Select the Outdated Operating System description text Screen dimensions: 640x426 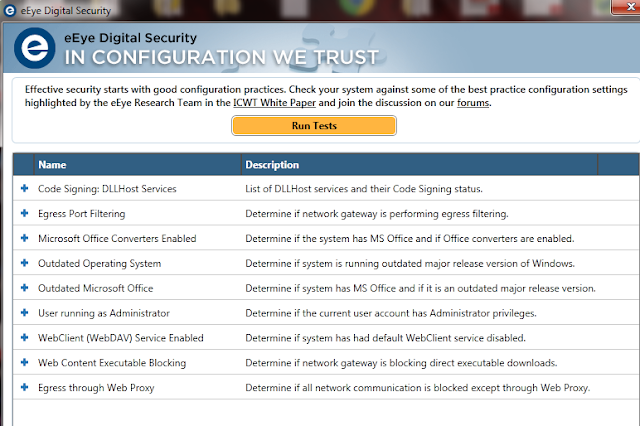click(410, 264)
